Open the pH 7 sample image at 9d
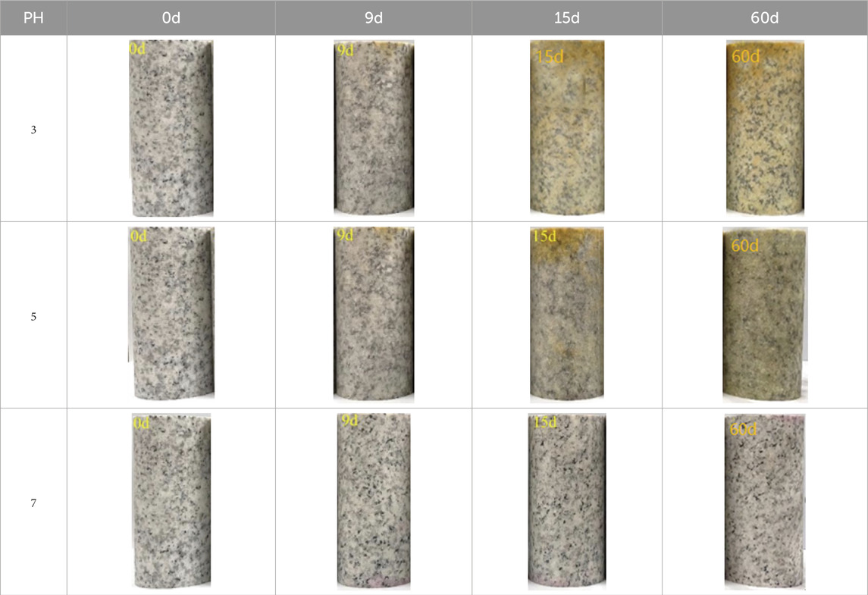The height and width of the screenshot is (595, 868). [x=374, y=502]
